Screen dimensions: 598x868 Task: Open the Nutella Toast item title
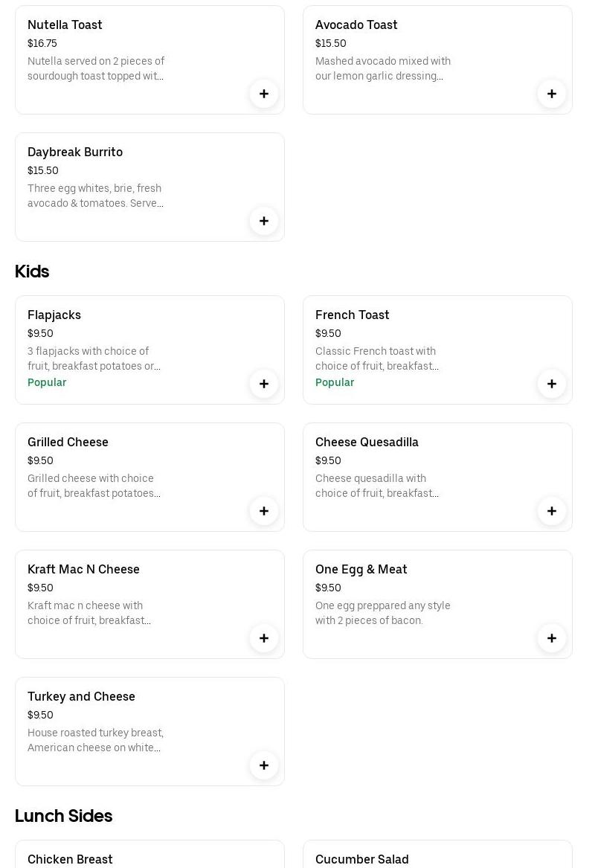click(65, 25)
